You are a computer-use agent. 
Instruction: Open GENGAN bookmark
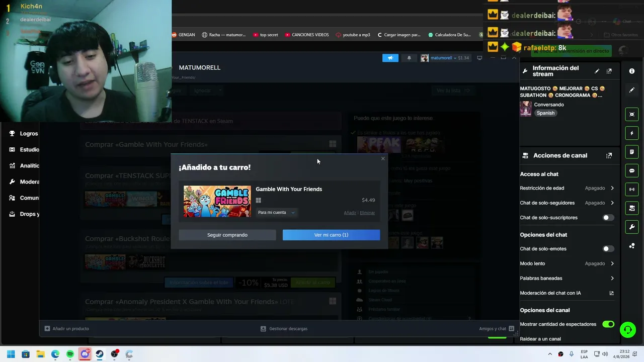[x=184, y=35]
